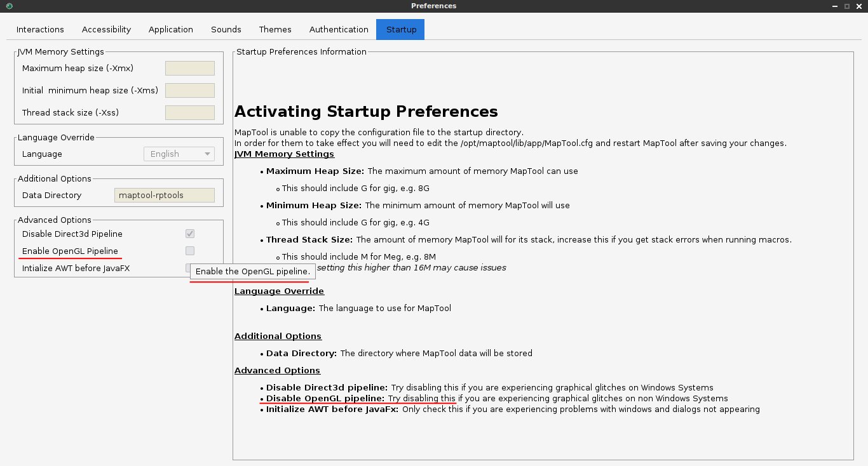Switch to the Themes tab
This screenshot has height=466, width=868.
coord(275,29)
